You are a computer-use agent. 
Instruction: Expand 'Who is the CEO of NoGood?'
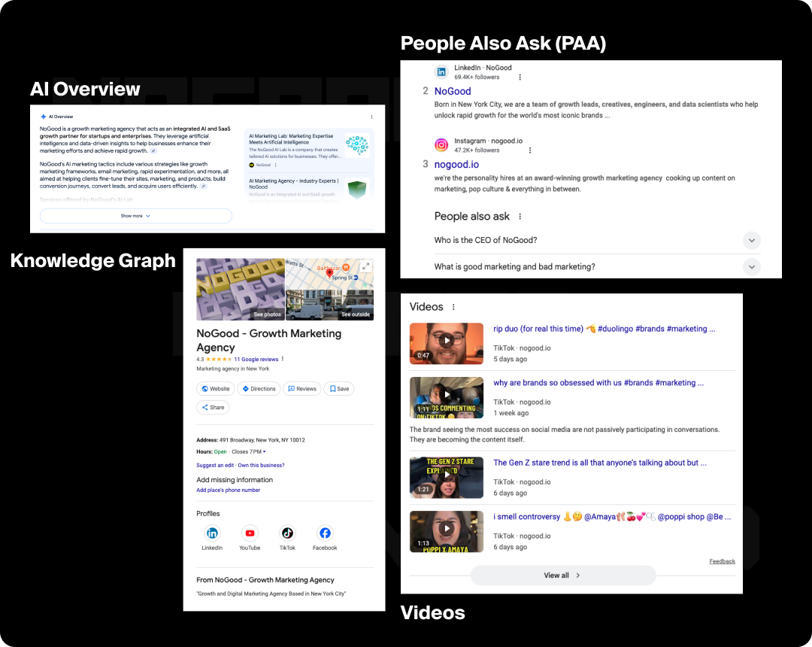click(597, 240)
